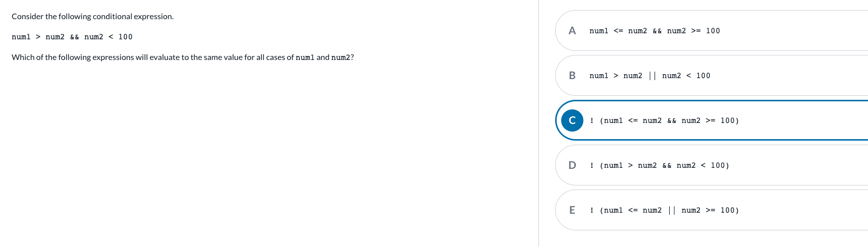Click the exclamation mark in option D
Screen dimensions: 868x247
point(591,165)
